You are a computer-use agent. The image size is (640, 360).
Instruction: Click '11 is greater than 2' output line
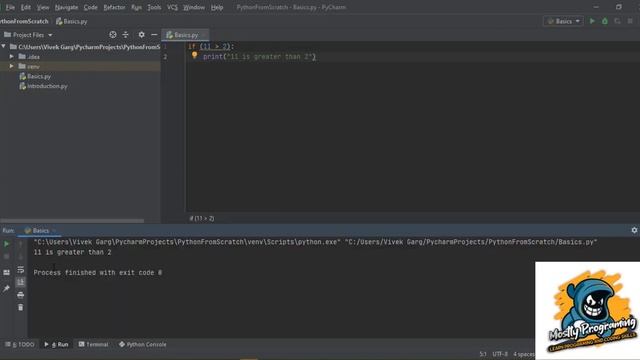pos(72,252)
